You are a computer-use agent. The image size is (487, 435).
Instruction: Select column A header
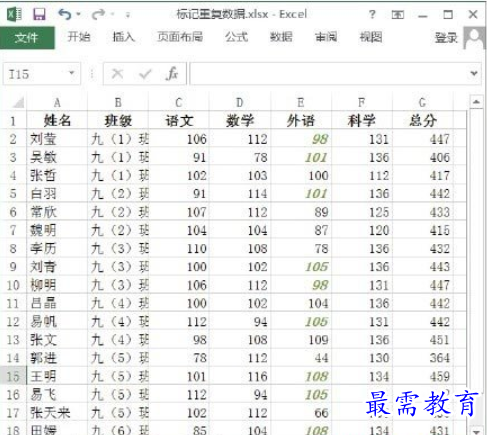(57, 102)
